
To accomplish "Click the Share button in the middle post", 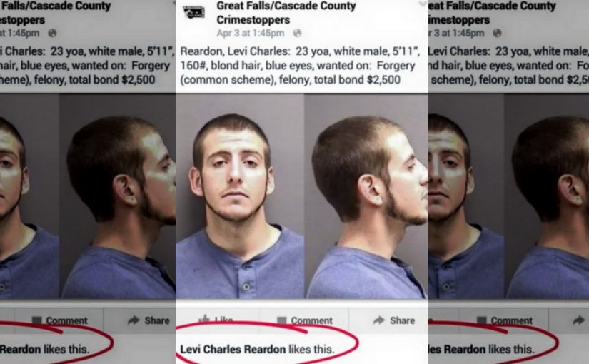I will pos(393,320).
